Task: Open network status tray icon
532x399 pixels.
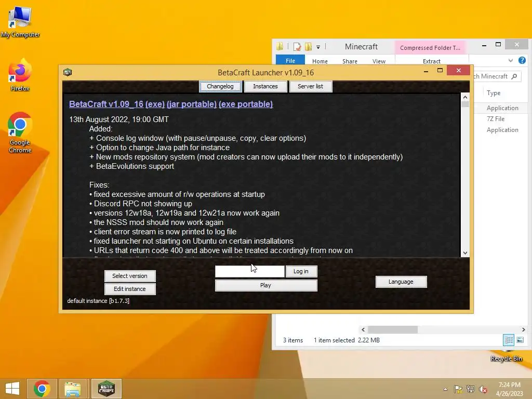Action: [x=471, y=389]
